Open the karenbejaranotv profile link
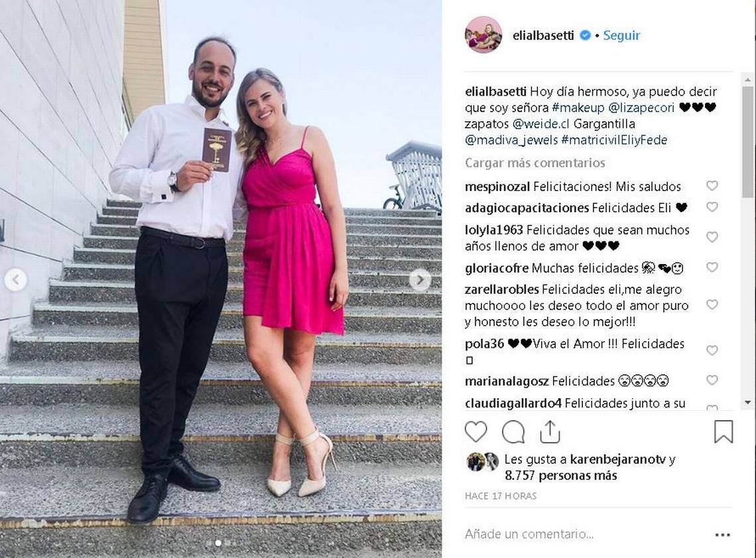Viewport: 756px width, 558px height. [x=617, y=459]
